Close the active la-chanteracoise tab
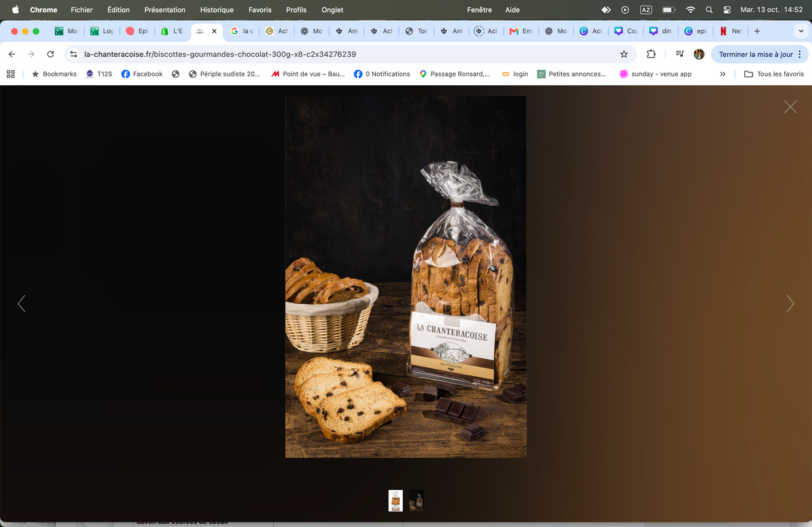Viewport: 812px width, 527px height. [215, 31]
